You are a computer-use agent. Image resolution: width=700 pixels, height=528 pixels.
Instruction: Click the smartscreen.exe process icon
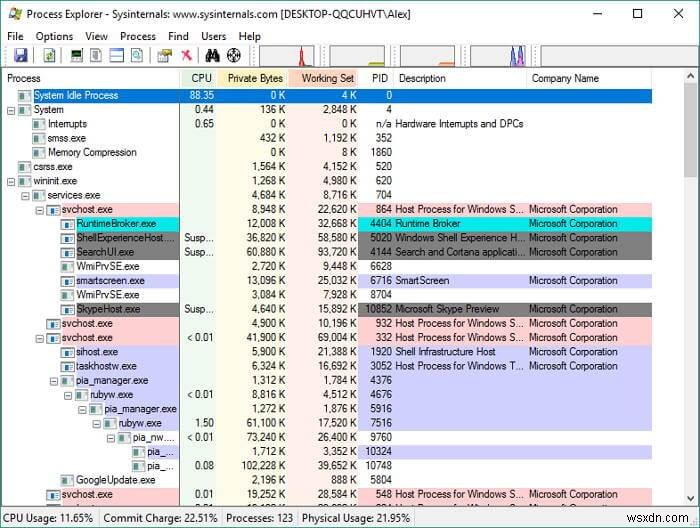click(x=68, y=281)
